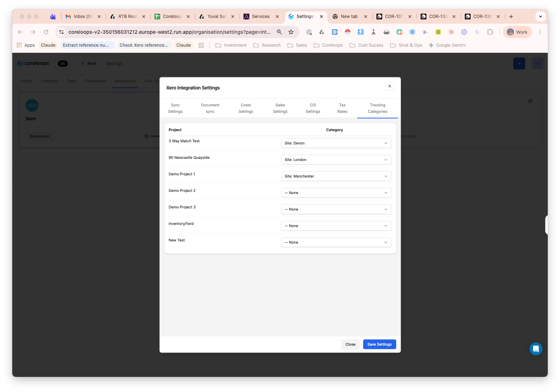560x392 pixels.
Task: Close the Inbox Gmail browser tab
Action: pyautogui.click(x=99, y=17)
